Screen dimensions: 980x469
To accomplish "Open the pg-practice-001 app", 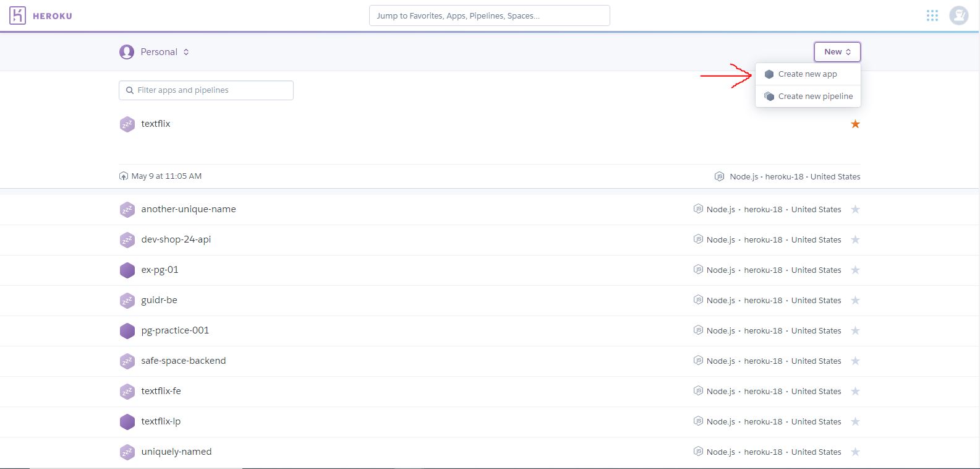I will 175,330.
